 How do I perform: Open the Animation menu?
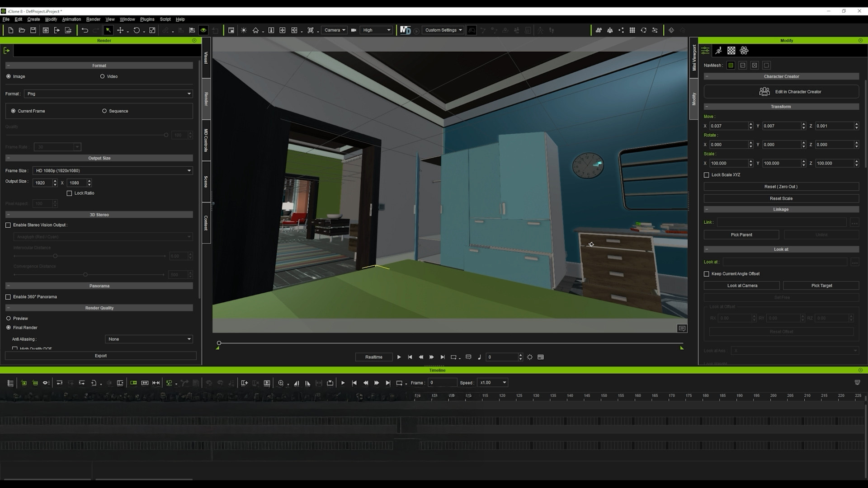71,19
